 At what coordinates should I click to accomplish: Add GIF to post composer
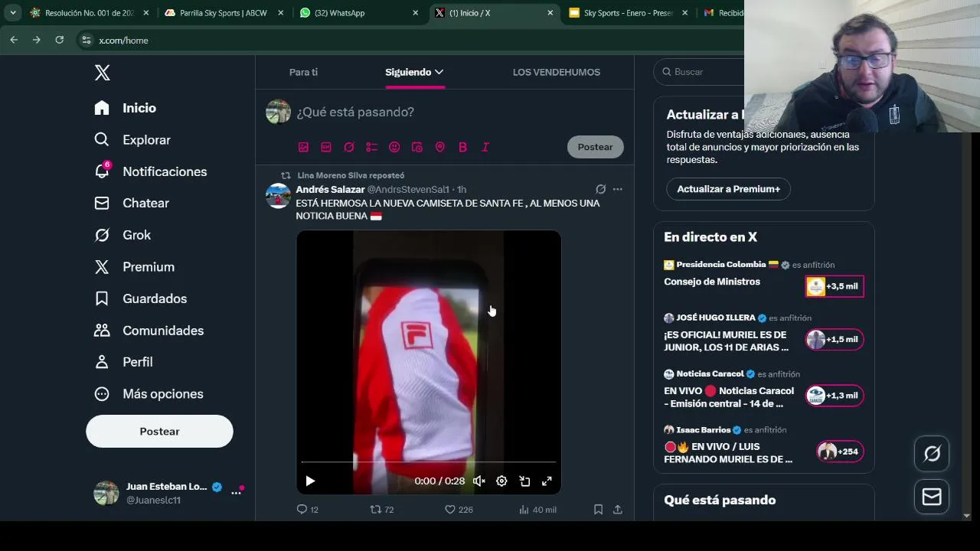[326, 147]
